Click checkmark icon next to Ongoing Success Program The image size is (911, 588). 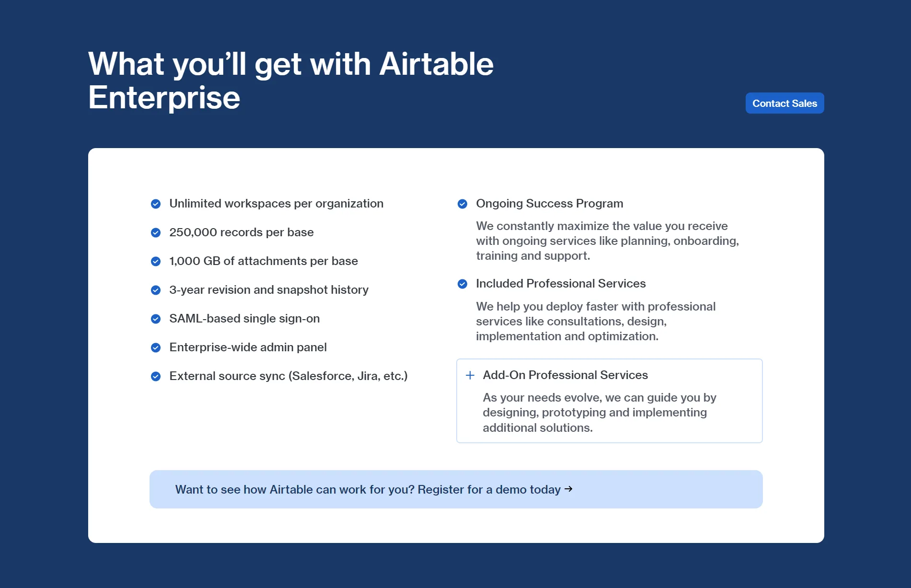pyautogui.click(x=462, y=204)
